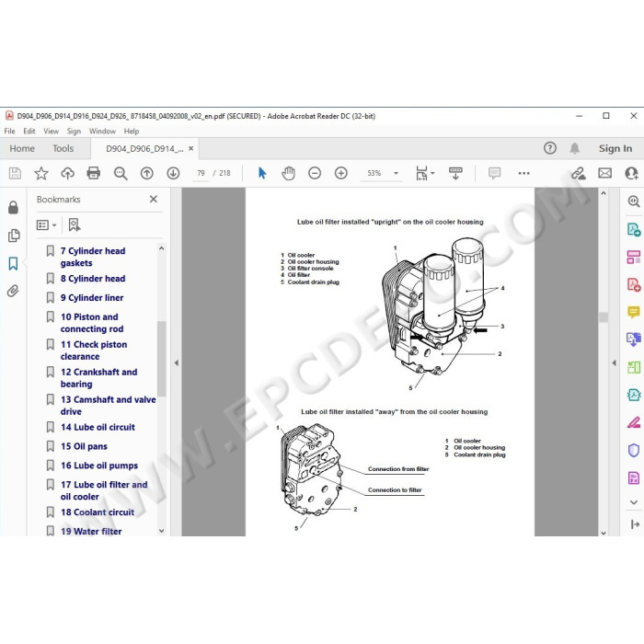The width and height of the screenshot is (644, 644).
Task: Click document scroll up arrow
Action: point(604,193)
